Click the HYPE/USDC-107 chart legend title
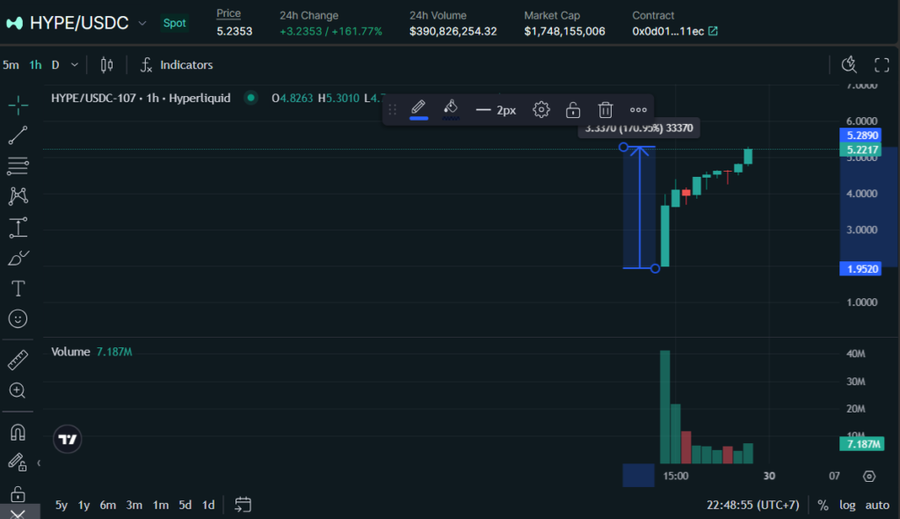Viewport: 900px width, 519px height. pos(141,98)
